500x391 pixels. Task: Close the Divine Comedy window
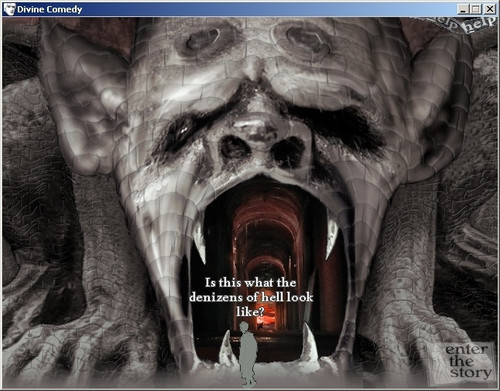pos(490,9)
